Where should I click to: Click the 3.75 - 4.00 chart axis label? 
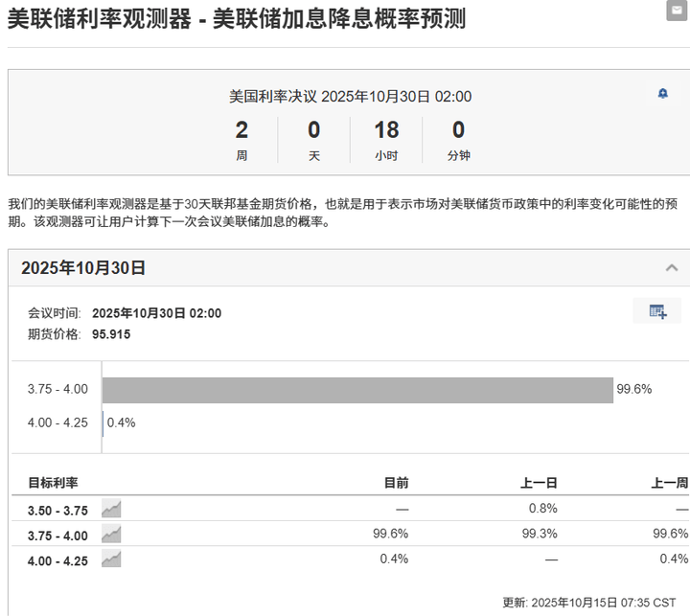[57, 389]
